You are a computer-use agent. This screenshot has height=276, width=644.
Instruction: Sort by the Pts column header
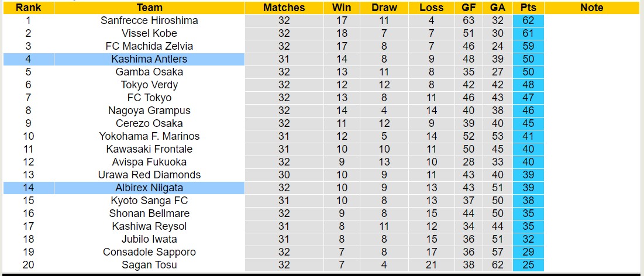pos(528,8)
